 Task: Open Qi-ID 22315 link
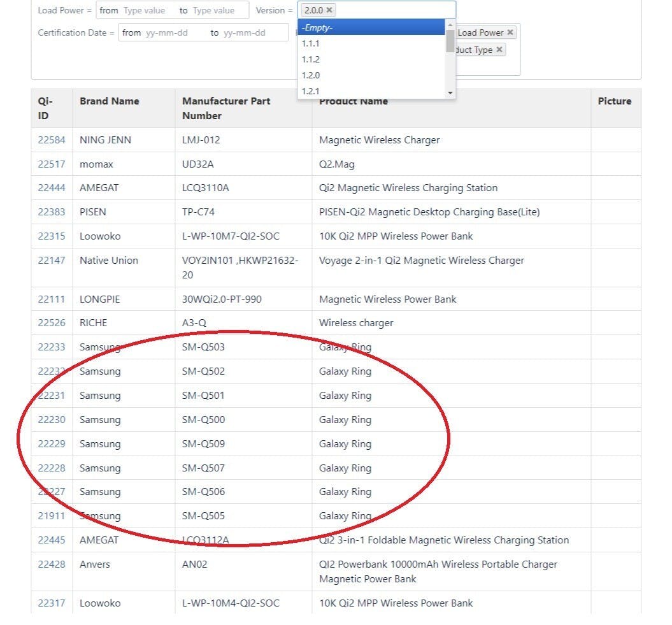point(52,236)
